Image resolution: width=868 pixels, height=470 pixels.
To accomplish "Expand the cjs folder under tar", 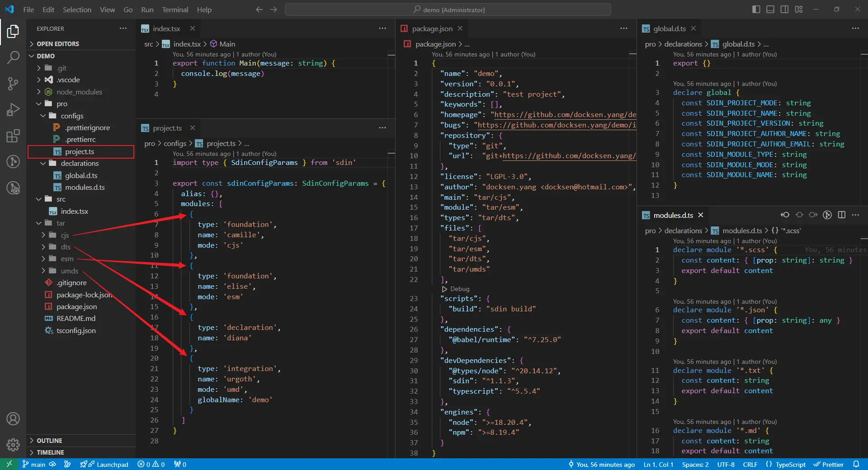I will click(x=81, y=235).
